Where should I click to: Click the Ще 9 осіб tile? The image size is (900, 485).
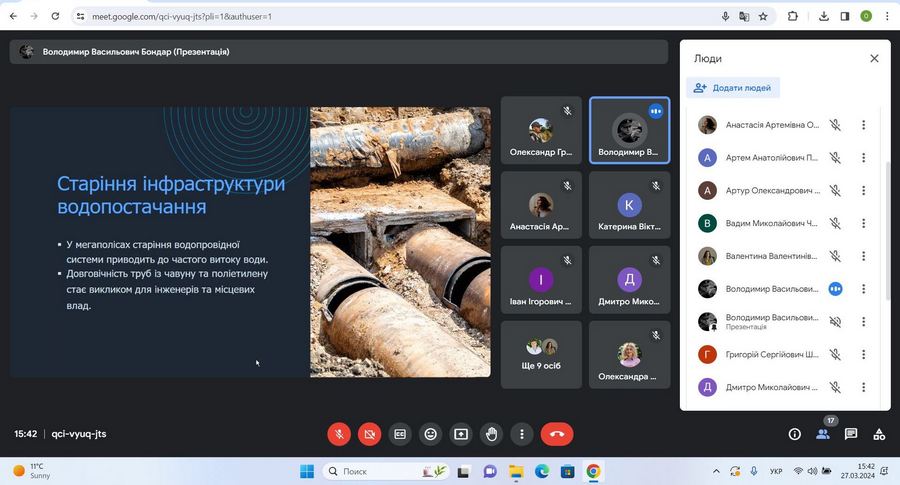click(541, 355)
